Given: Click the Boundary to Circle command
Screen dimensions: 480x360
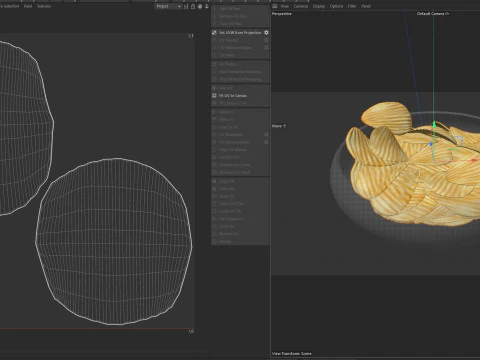Looking at the screenshot, I should [234, 165].
